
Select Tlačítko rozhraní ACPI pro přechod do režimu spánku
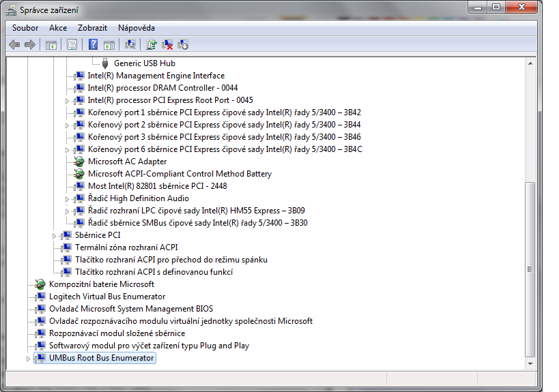click(x=171, y=260)
